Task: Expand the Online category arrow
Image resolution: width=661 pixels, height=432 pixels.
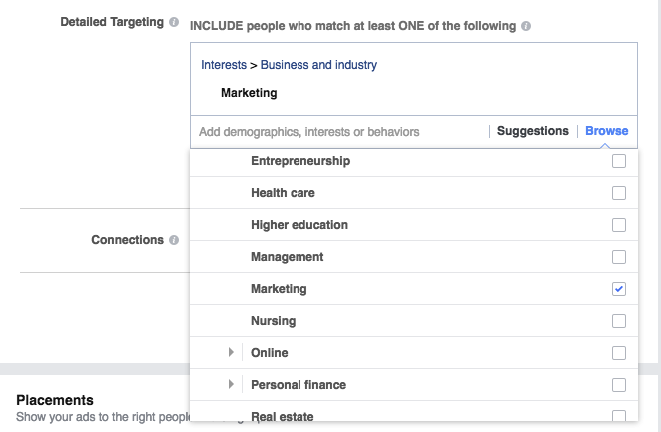Action: (x=231, y=352)
